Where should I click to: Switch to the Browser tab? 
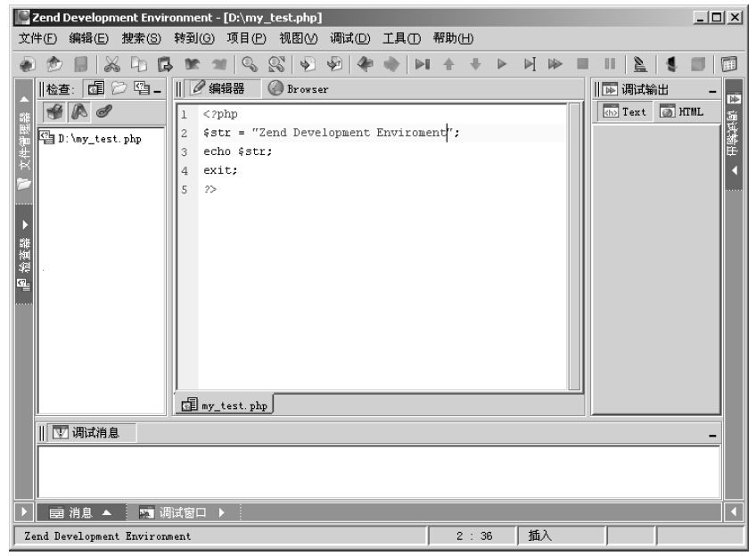click(x=299, y=88)
